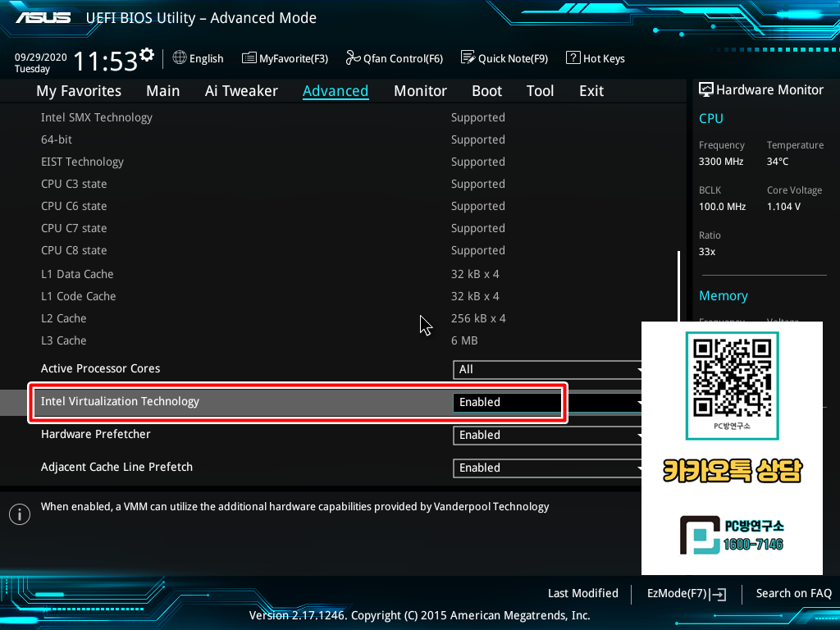The width and height of the screenshot is (840, 630).
Task: Click Hardware Prefetcher label
Action: click(x=95, y=434)
